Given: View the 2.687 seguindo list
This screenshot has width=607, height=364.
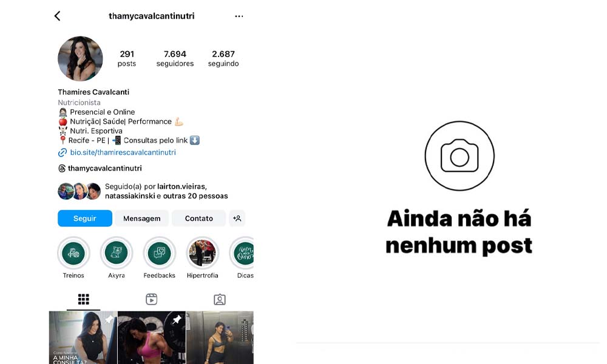Looking at the screenshot, I should click(223, 58).
